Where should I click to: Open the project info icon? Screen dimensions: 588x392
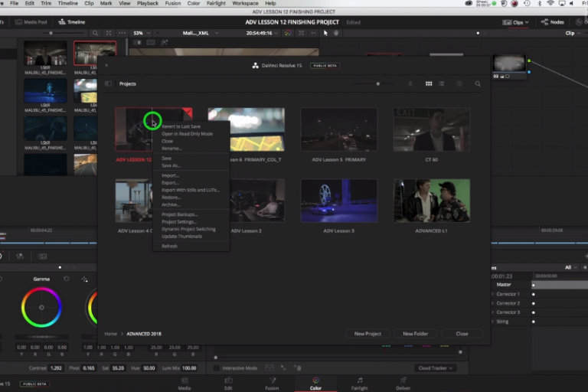pos(459,83)
